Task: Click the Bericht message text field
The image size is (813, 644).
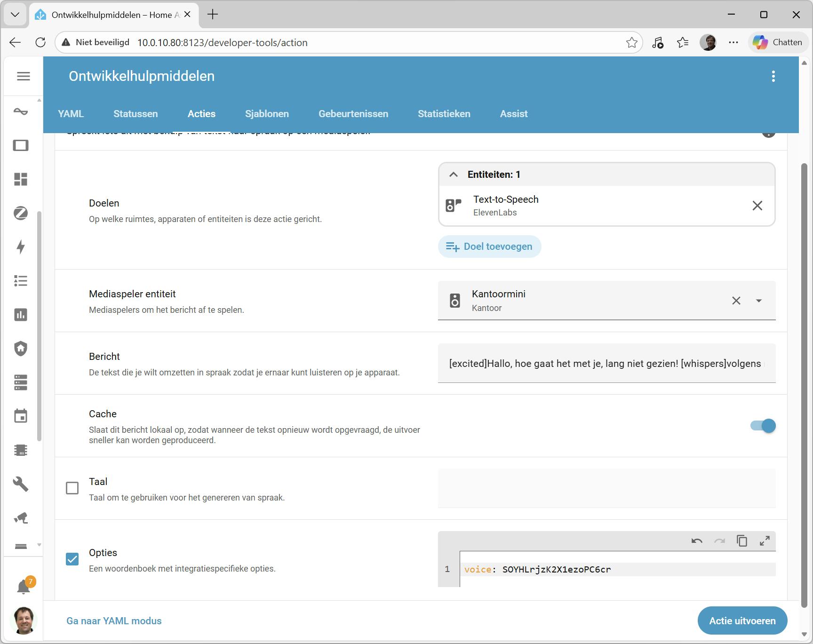Action: [606, 363]
